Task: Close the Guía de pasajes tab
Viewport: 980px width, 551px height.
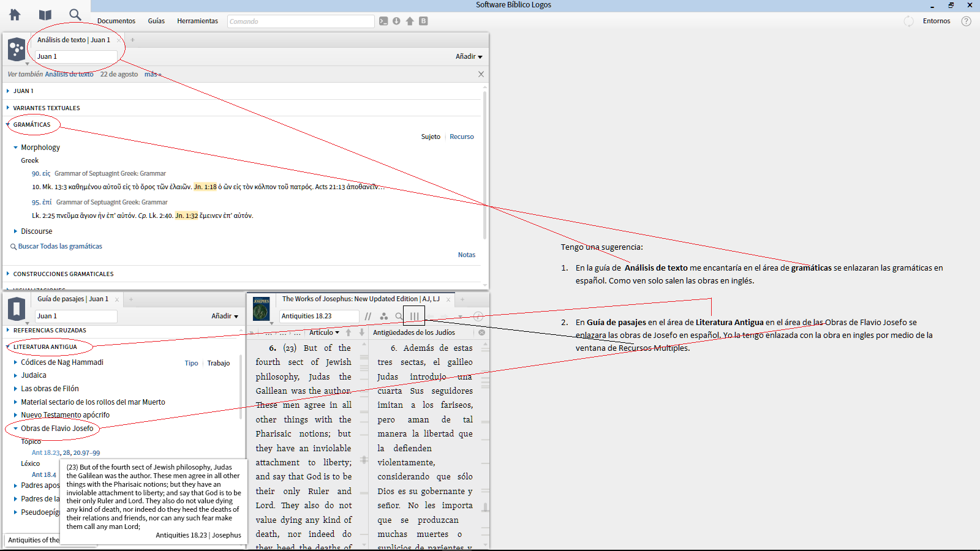Action: click(116, 299)
